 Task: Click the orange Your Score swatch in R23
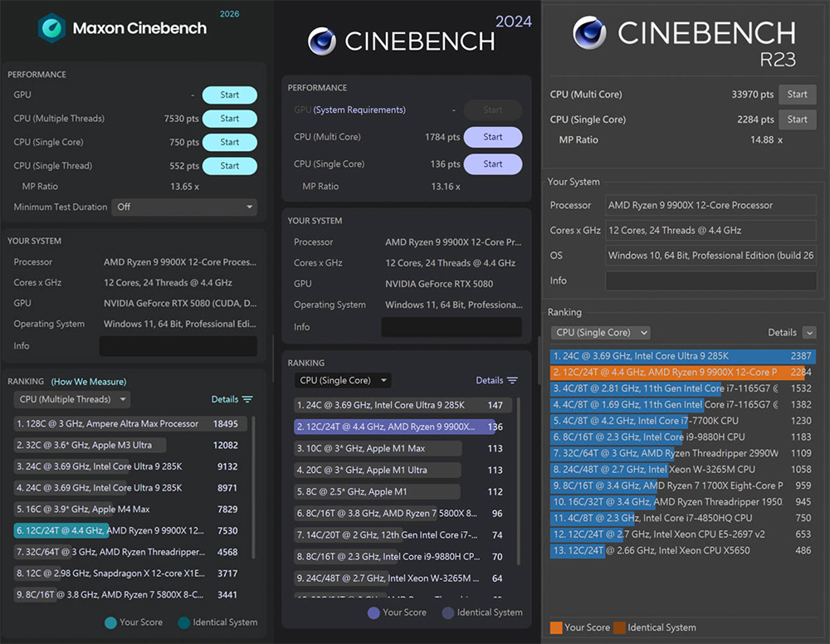(556, 627)
